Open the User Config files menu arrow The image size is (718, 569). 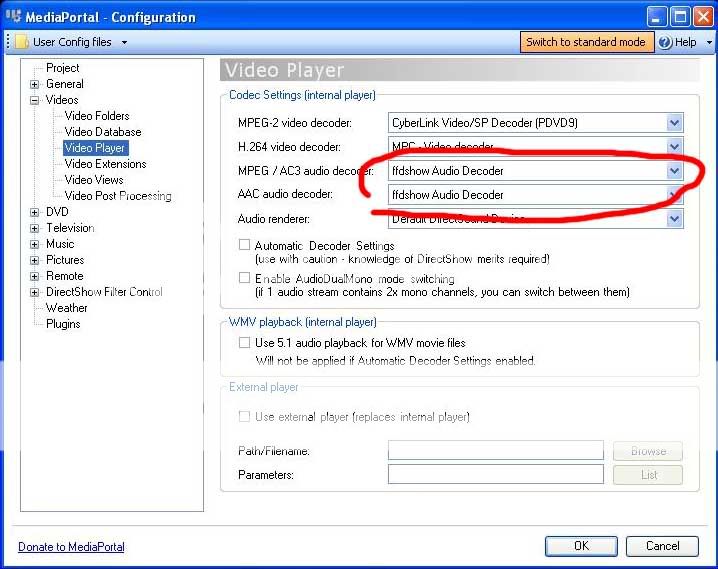click(124, 42)
